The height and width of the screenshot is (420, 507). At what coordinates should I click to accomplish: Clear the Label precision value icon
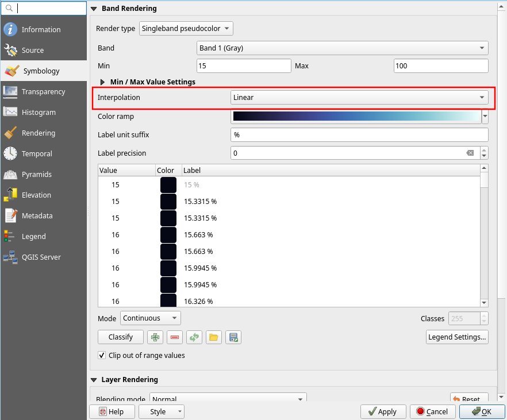470,153
